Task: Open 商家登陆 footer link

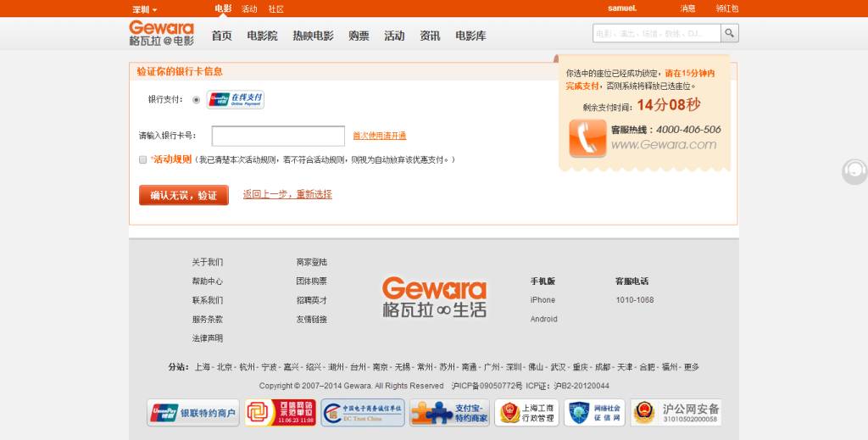Action: [312, 262]
